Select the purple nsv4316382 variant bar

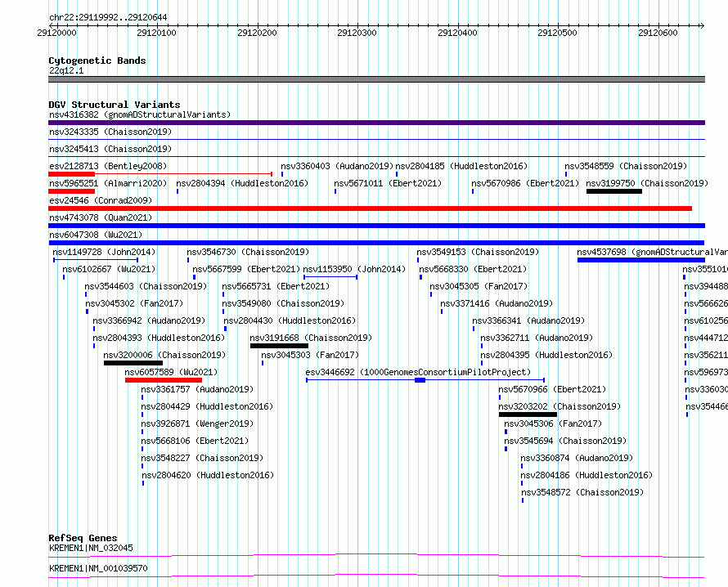pos(376,123)
